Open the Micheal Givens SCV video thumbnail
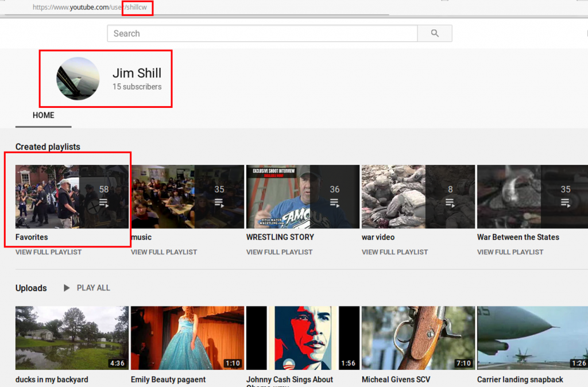588x387 pixels. 418,338
